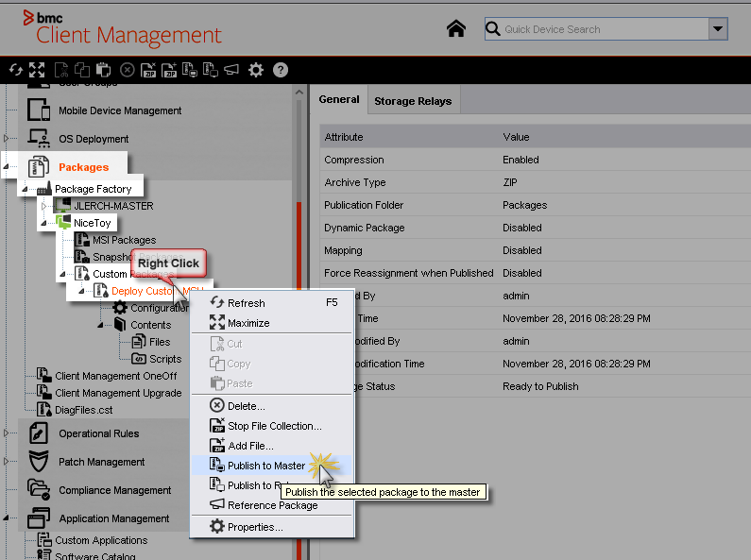
Task: Select Add File... in context menu
Action: click(x=272, y=446)
